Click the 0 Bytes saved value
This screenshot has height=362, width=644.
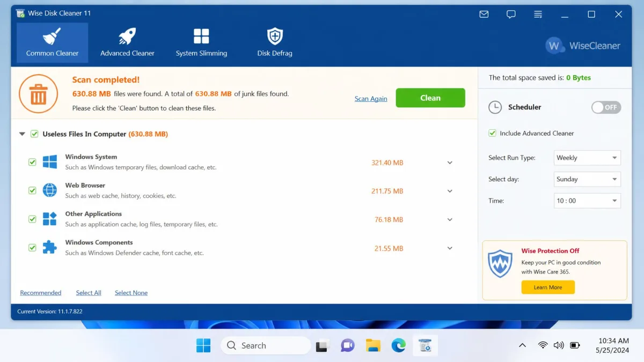click(x=579, y=78)
